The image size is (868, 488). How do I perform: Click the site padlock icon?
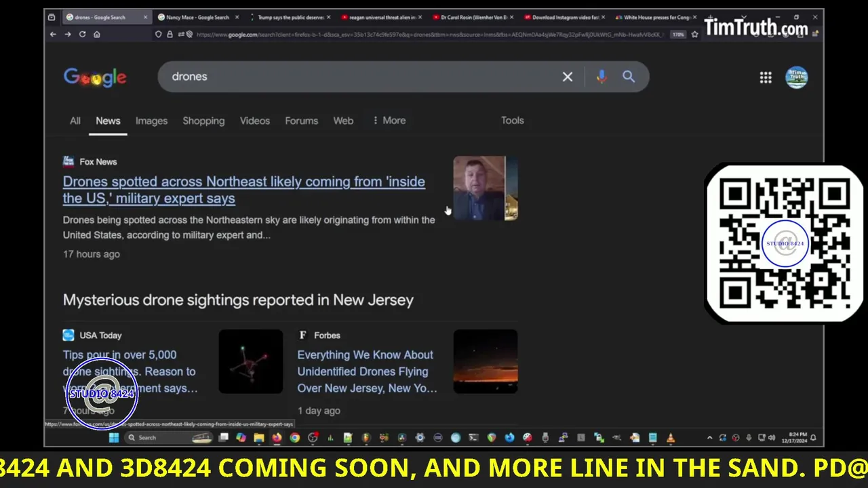[x=170, y=34]
